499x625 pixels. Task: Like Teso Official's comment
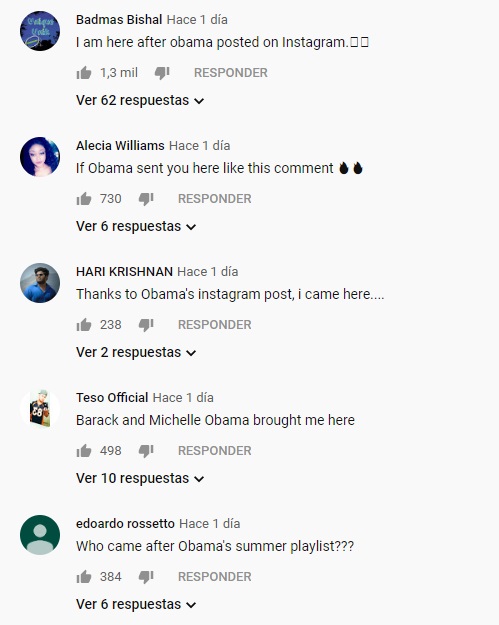(84, 450)
